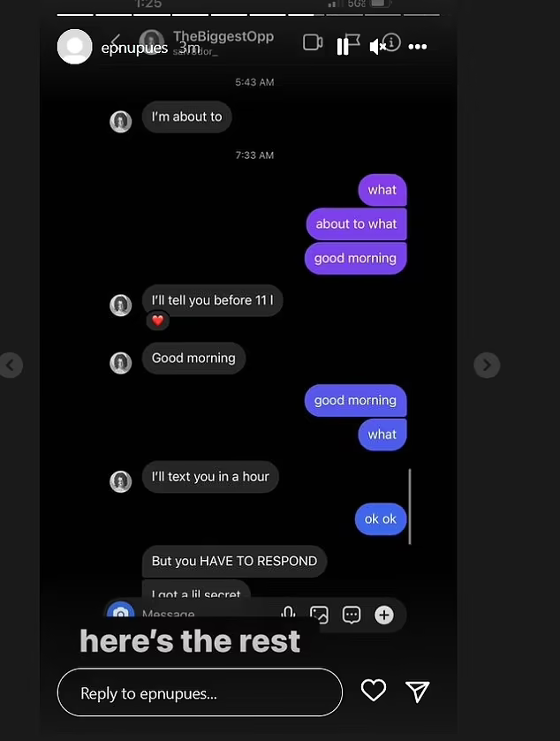Tap the microphone voice message icon
This screenshot has width=560, height=741.
click(x=288, y=614)
